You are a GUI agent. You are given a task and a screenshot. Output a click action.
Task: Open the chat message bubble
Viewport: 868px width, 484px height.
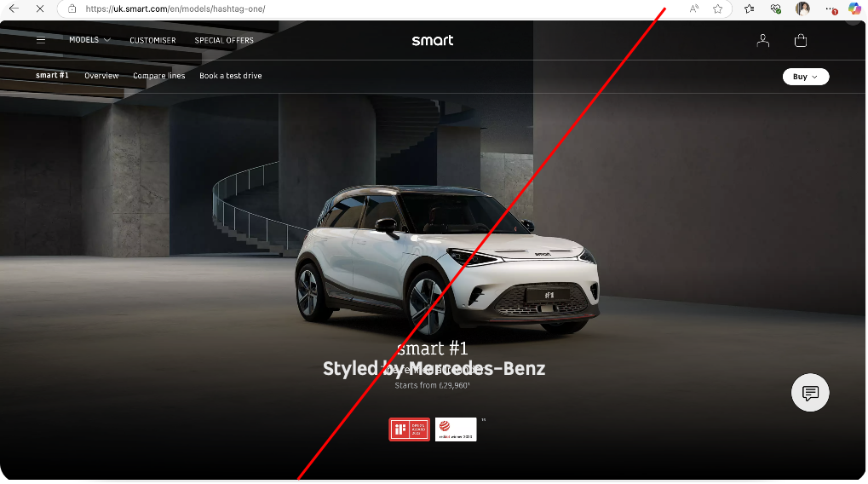click(810, 393)
